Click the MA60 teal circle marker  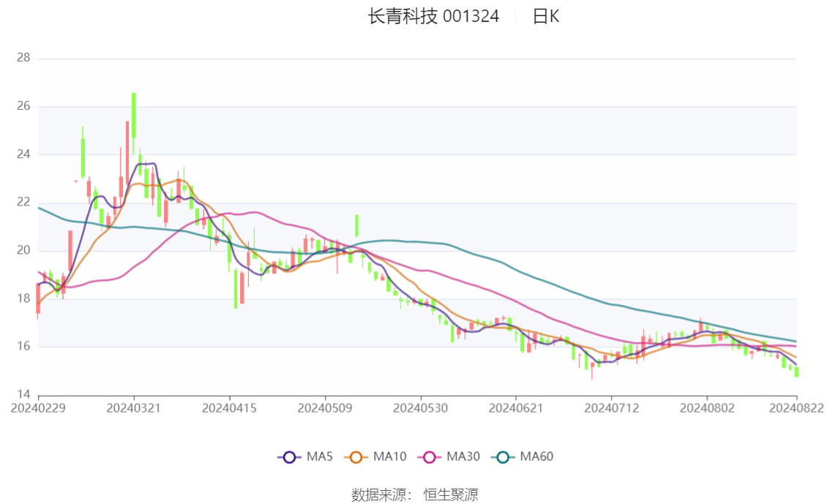(x=503, y=457)
